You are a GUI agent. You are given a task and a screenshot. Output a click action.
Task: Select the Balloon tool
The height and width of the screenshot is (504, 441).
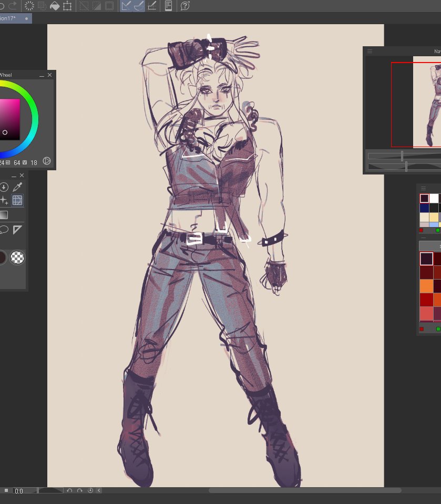[4, 230]
